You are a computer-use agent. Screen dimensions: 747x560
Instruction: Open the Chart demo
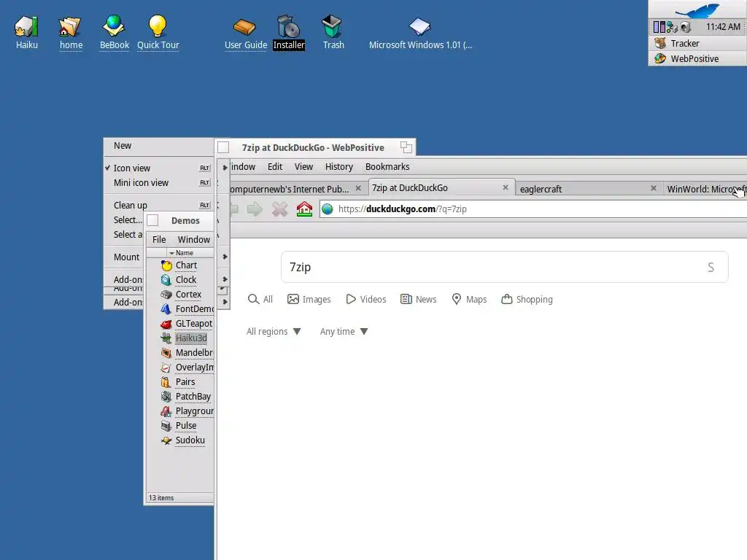pyautogui.click(x=179, y=265)
